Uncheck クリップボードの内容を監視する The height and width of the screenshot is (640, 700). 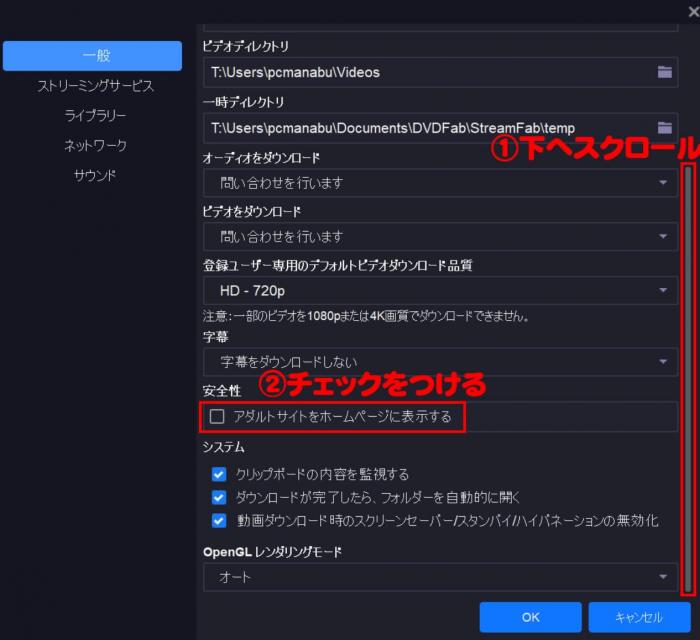pyautogui.click(x=219, y=474)
